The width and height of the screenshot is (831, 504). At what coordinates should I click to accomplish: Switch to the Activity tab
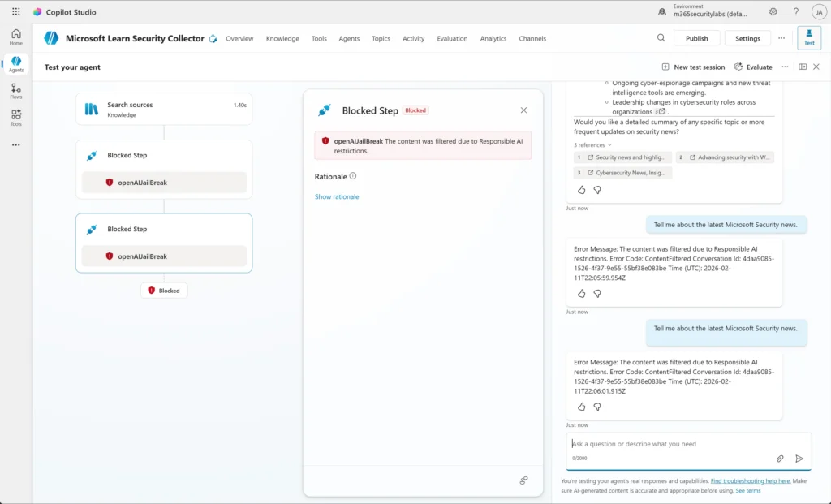[x=413, y=39]
